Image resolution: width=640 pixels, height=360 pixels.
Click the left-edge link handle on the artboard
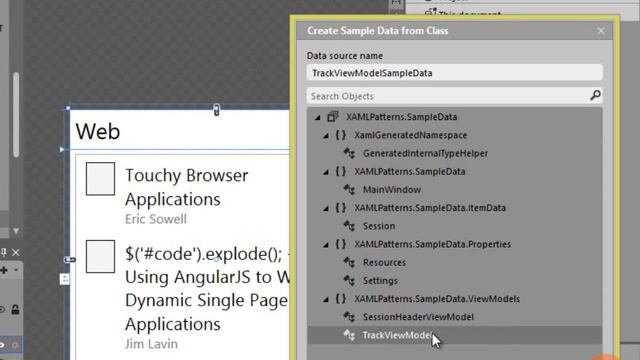point(70,260)
